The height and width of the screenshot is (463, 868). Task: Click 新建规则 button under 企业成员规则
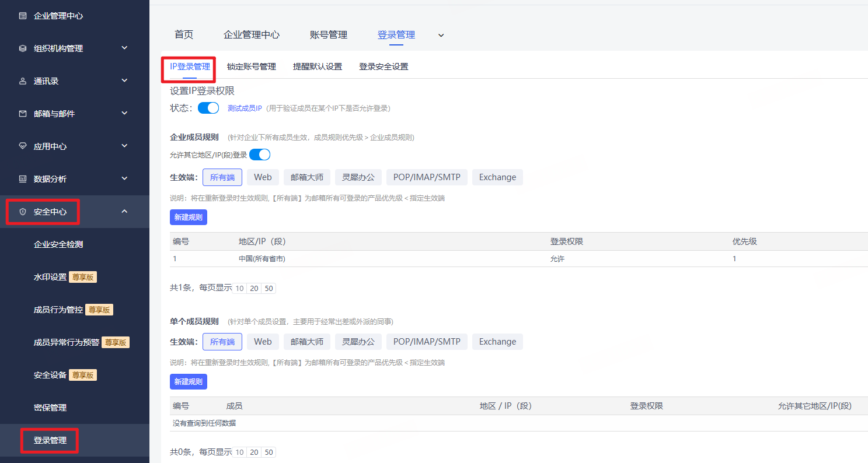coord(189,217)
